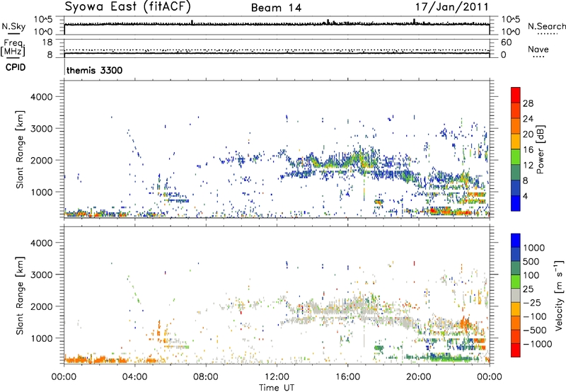
Task: Click the '2000' tick of the velocity panel
Action: tap(42, 306)
